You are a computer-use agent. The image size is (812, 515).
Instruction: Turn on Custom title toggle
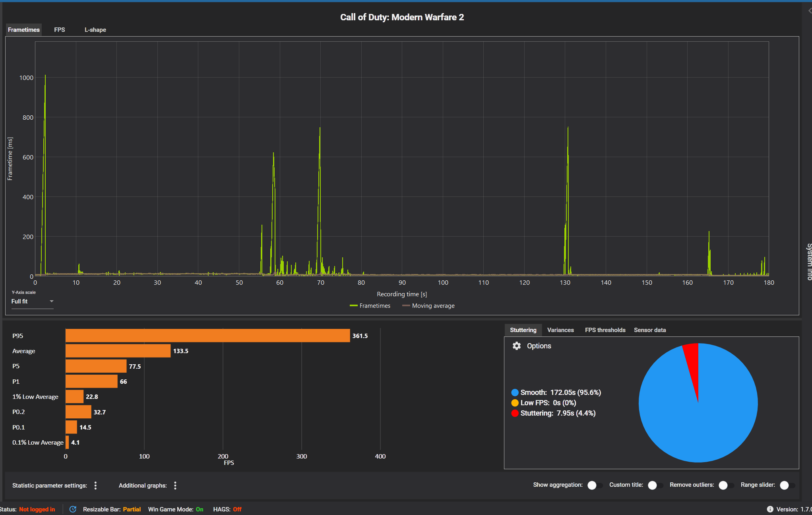tap(655, 485)
